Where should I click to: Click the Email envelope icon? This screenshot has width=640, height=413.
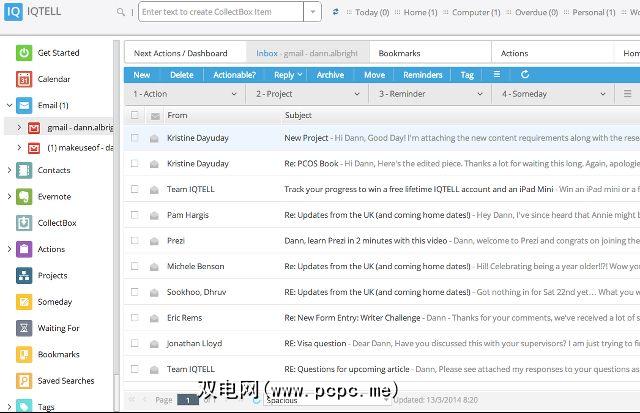(x=24, y=105)
